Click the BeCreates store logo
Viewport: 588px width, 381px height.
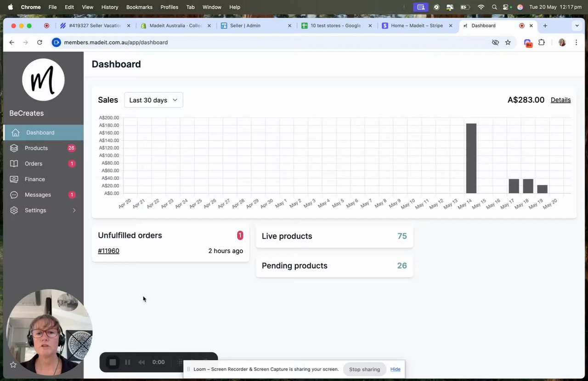[x=43, y=80]
